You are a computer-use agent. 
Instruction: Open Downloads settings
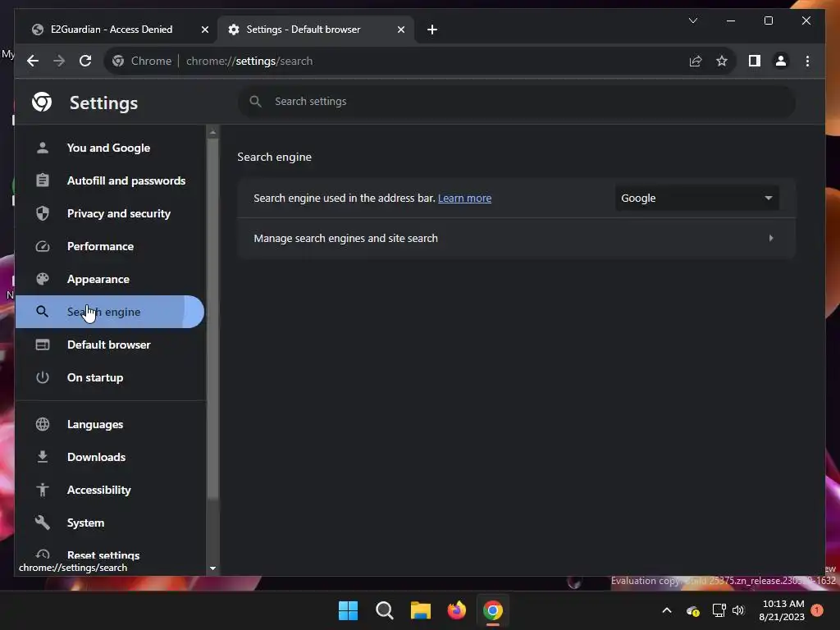click(x=110, y=457)
